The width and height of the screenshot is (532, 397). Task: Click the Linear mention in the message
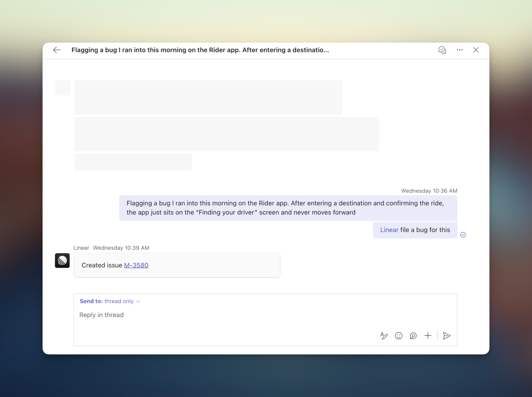[389, 230]
